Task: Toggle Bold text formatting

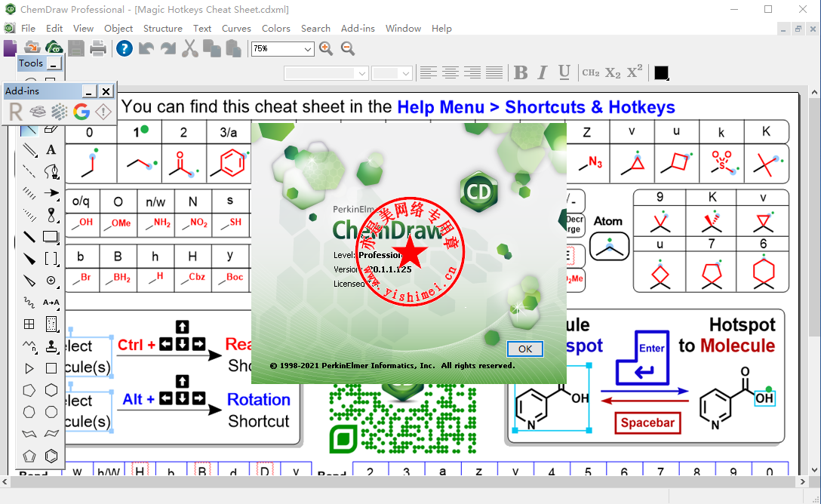Action: point(521,72)
